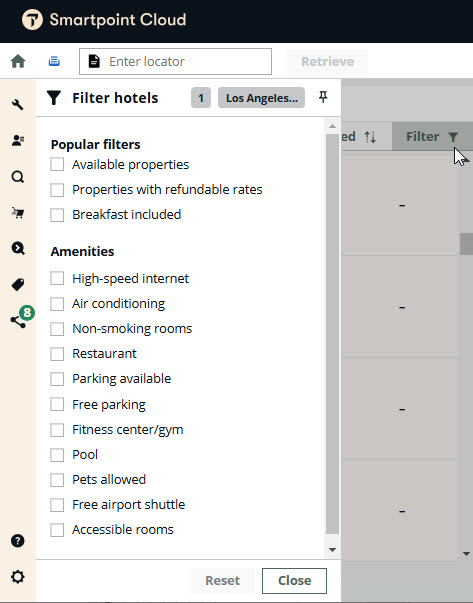Open the stacked windows icon
The width and height of the screenshot is (473, 603).
[54, 61]
